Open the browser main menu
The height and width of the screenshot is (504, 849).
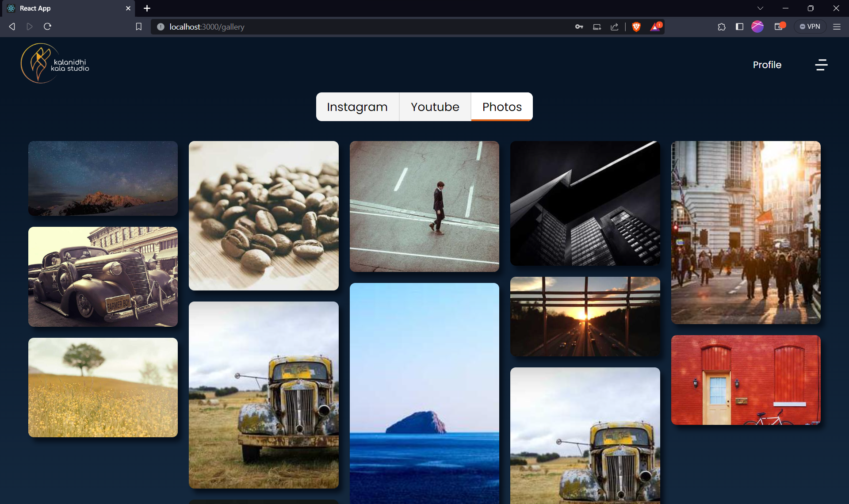point(837,27)
